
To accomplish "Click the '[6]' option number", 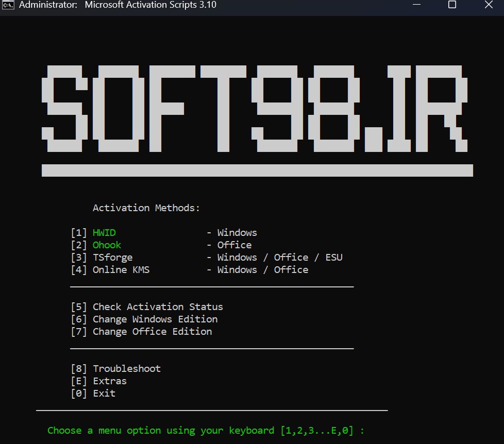I will coord(79,319).
